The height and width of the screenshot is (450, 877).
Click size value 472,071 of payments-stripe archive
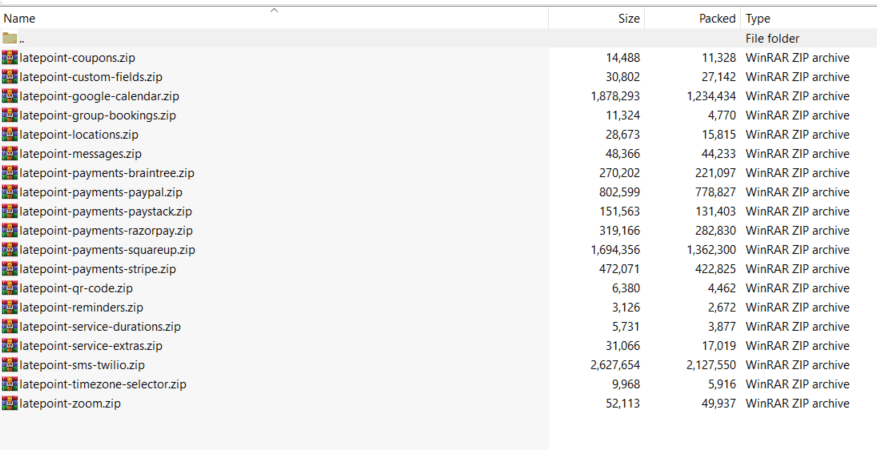point(620,269)
